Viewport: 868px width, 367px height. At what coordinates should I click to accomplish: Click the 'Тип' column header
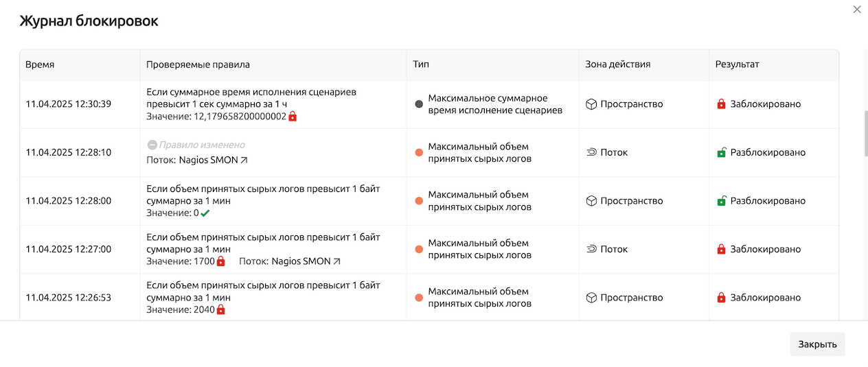(421, 64)
